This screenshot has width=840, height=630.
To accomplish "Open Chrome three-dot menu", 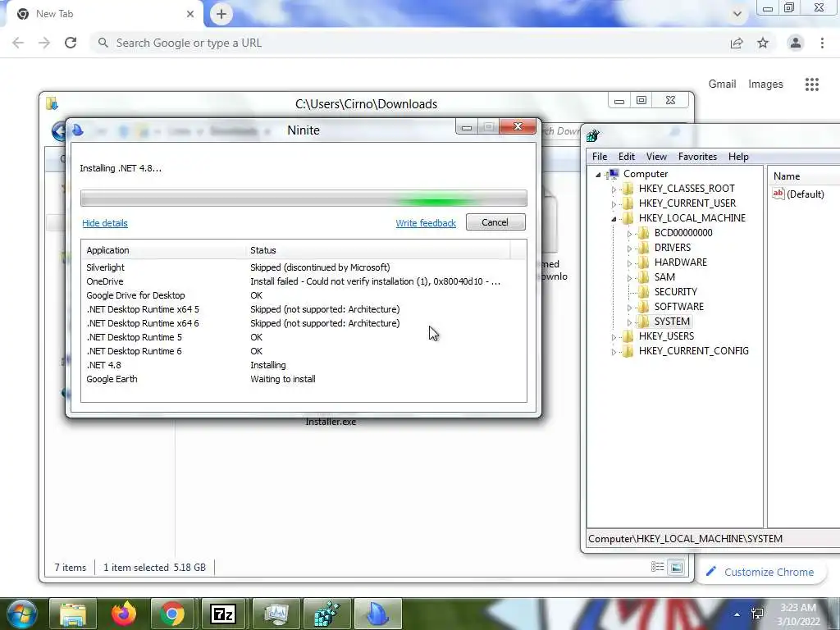I will (x=822, y=43).
